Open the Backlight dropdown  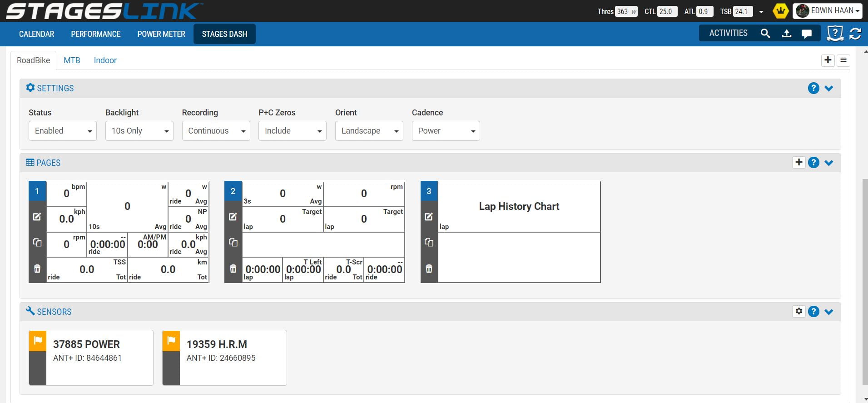click(139, 131)
